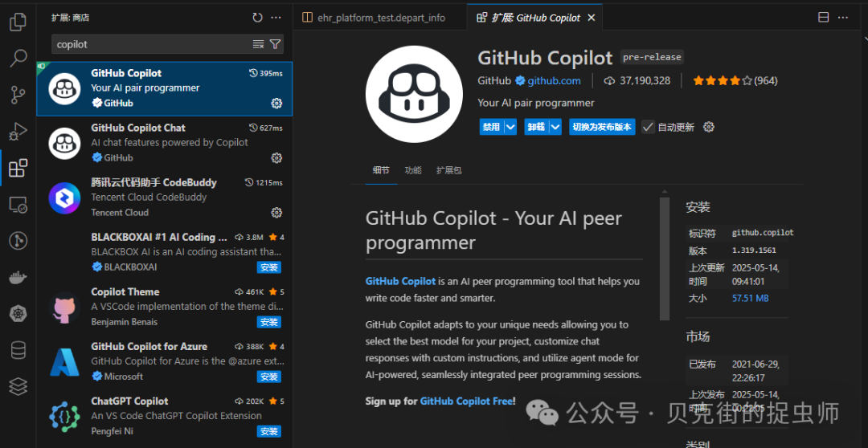Screen dimensions: 868x448
Task: Click the star rating (964) reviews
Action: tap(735, 81)
